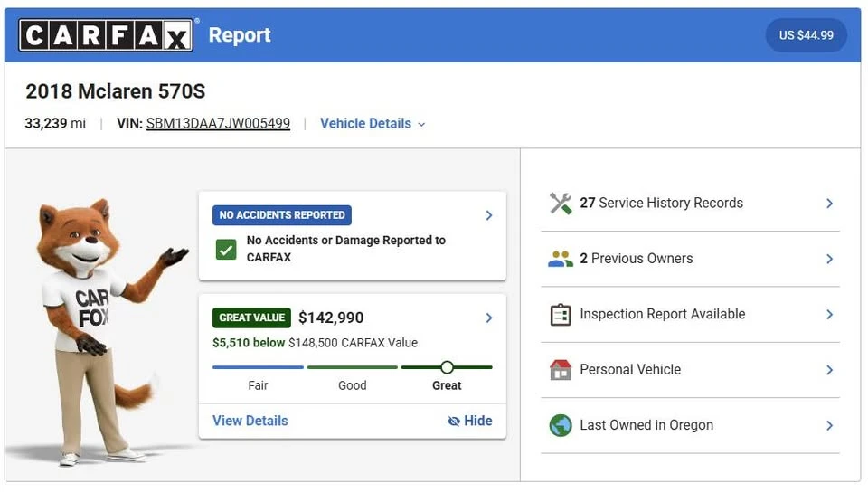
Task: Click the 2018 Mclaren 570S title
Action: pyautogui.click(x=115, y=90)
